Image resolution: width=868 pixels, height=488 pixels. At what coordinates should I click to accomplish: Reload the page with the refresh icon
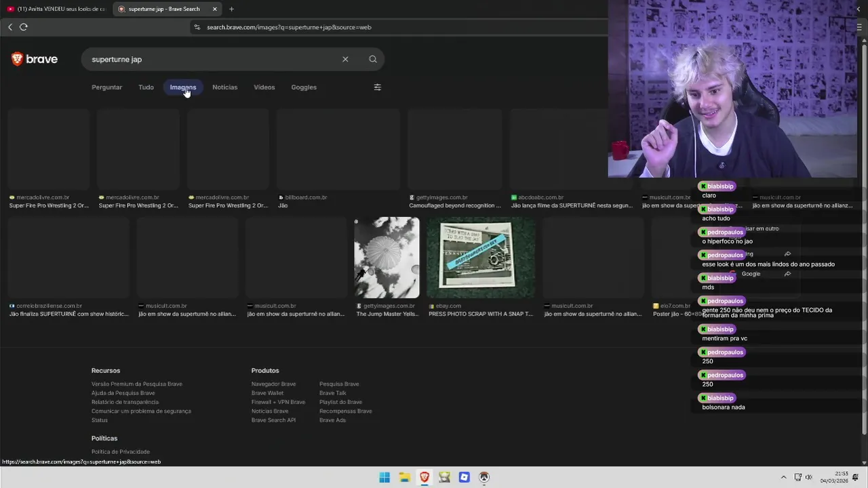[x=24, y=27]
